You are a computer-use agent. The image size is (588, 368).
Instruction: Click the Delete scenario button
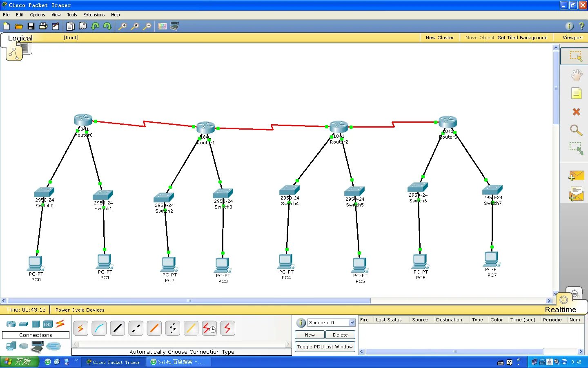(x=340, y=335)
